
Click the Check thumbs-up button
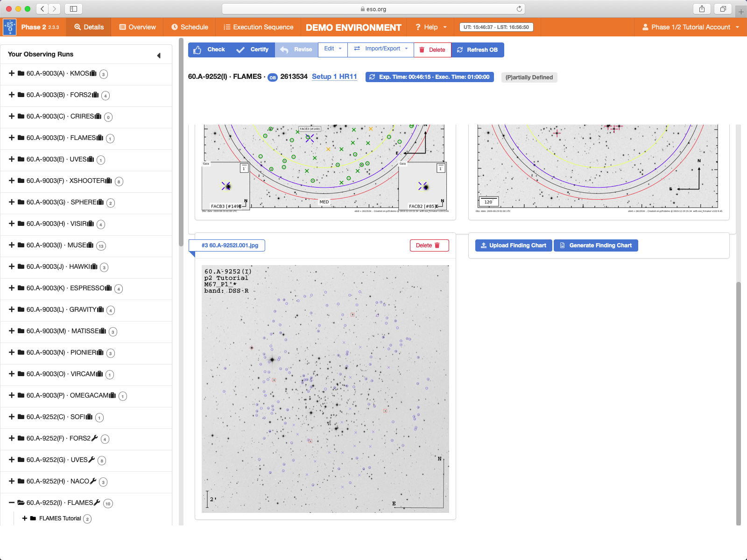click(x=209, y=49)
